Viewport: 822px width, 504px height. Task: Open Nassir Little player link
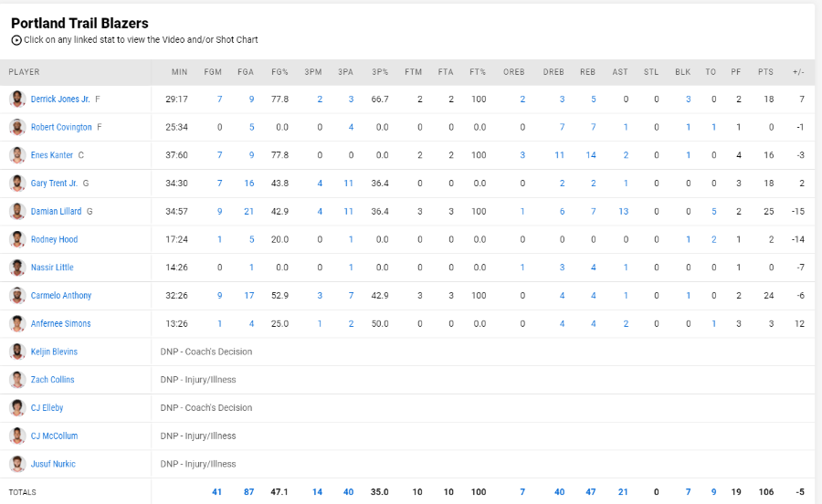(52, 268)
